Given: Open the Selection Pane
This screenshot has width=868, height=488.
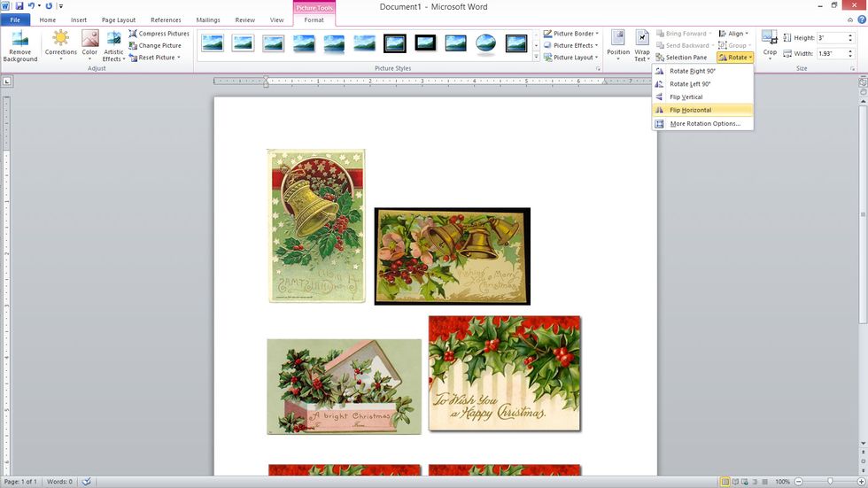Looking at the screenshot, I should click(681, 58).
